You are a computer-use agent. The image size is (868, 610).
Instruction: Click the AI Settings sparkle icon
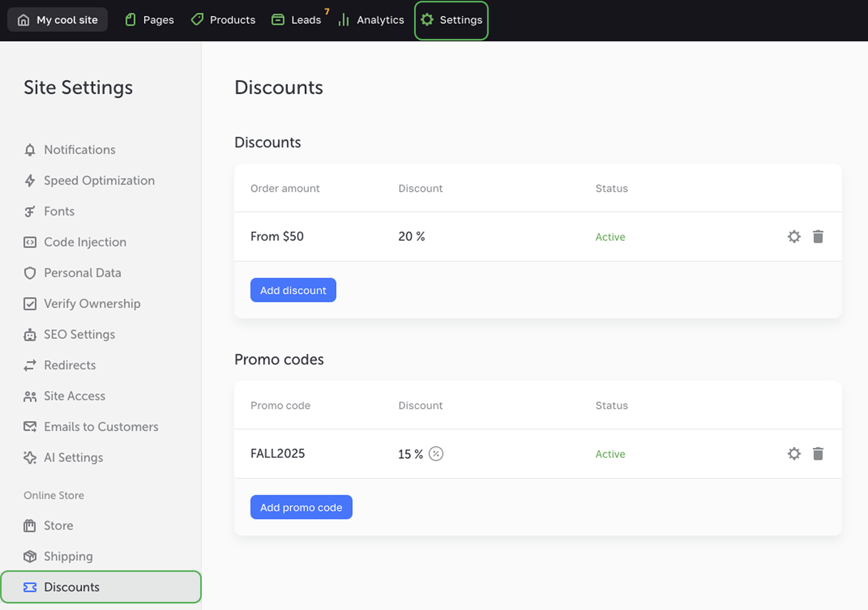coord(30,457)
